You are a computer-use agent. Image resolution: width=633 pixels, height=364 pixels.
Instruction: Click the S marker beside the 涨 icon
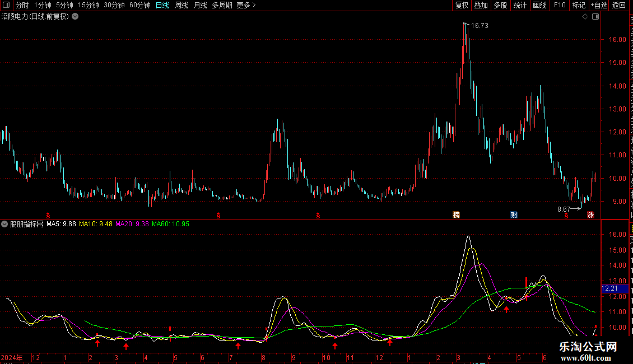coord(566,216)
